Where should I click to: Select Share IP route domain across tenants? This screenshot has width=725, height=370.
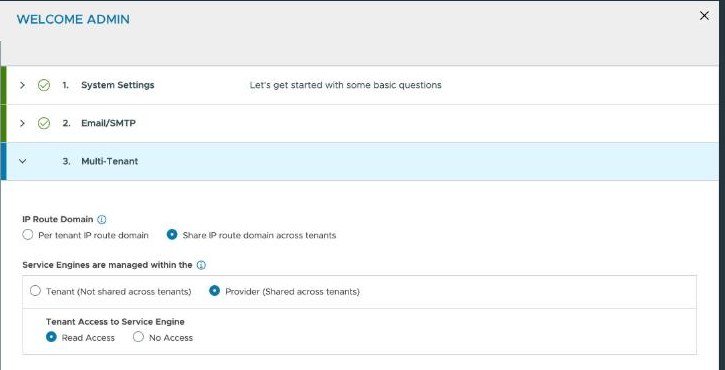[x=172, y=234]
